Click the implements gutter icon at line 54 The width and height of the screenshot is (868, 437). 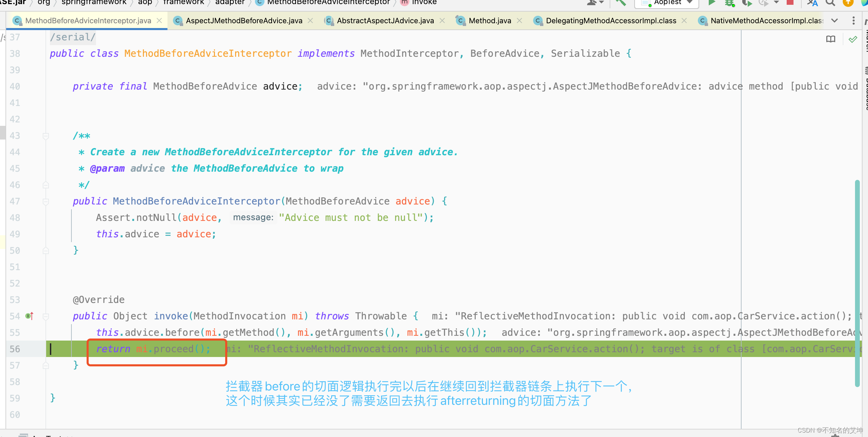29,316
